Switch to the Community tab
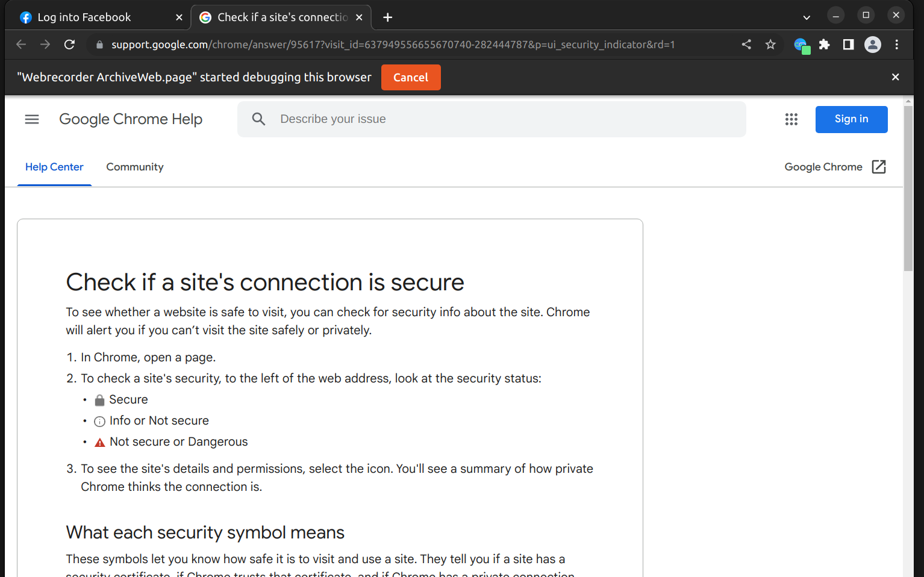This screenshot has height=577, width=924. 134,167
